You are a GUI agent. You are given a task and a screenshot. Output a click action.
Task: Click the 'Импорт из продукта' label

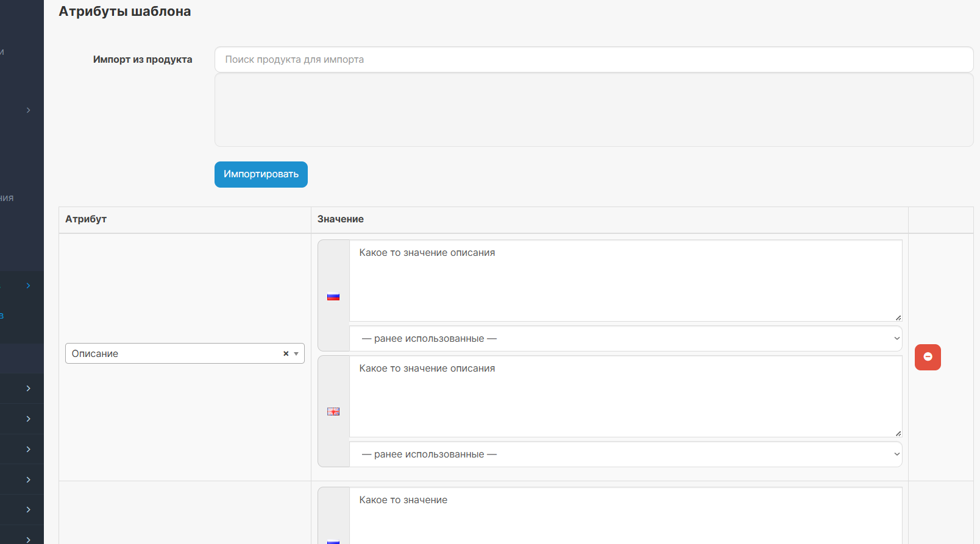tap(143, 60)
